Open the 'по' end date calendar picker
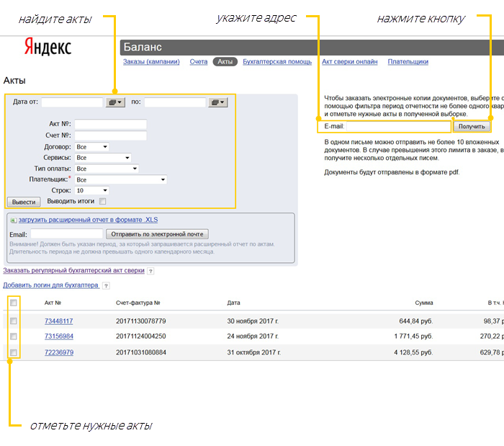Viewport: 504px width, 446px height. (x=218, y=102)
